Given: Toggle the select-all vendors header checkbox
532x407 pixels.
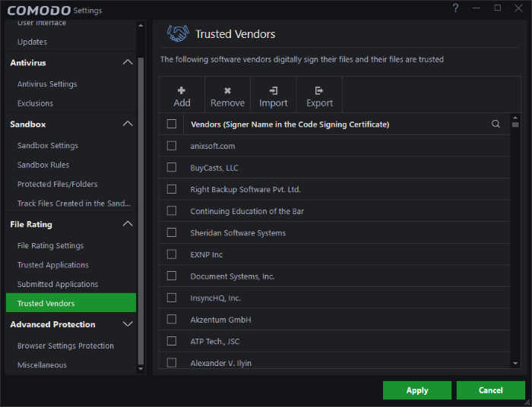Looking at the screenshot, I should click(x=172, y=124).
